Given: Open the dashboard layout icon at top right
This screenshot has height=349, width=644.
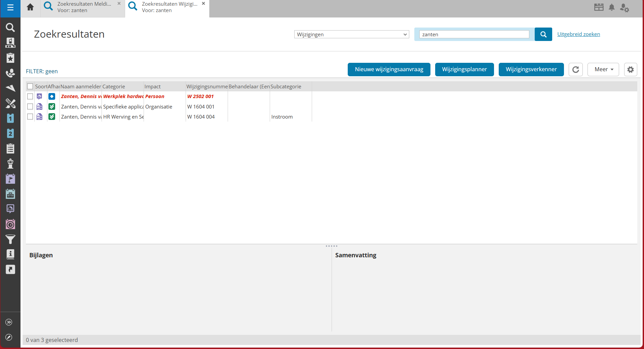Looking at the screenshot, I should 599,7.
